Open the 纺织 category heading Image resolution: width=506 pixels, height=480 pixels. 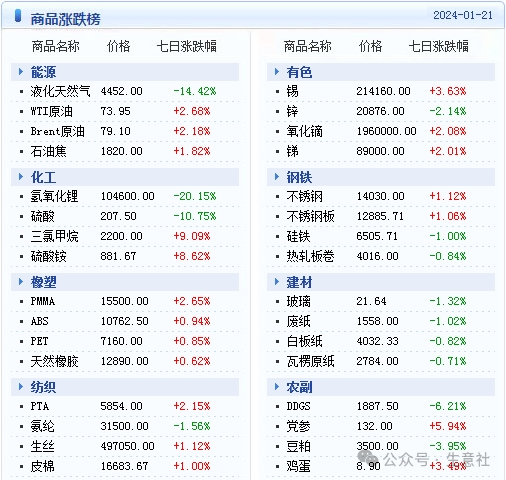click(43, 387)
